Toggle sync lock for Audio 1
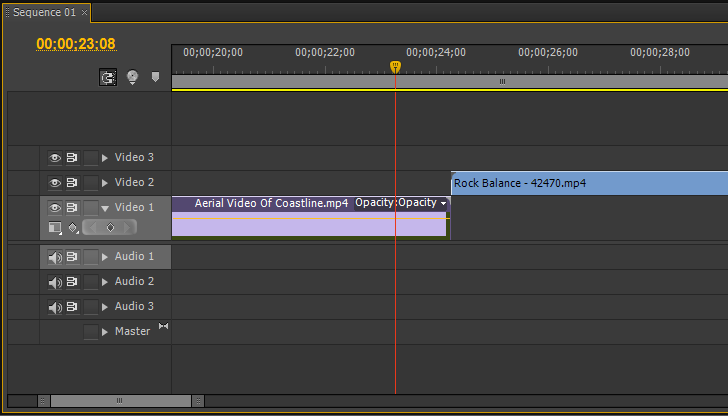The width and height of the screenshot is (728, 416). click(x=72, y=257)
